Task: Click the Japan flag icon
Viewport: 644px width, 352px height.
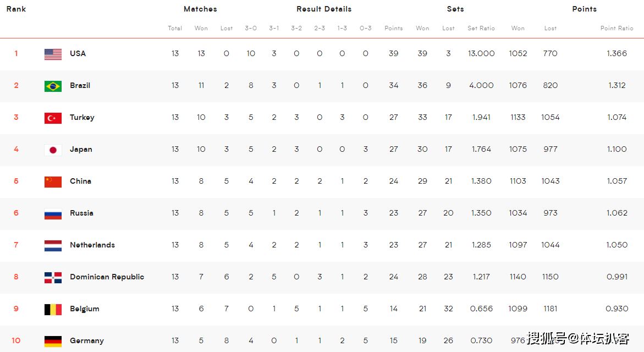Action: pyautogui.click(x=53, y=150)
